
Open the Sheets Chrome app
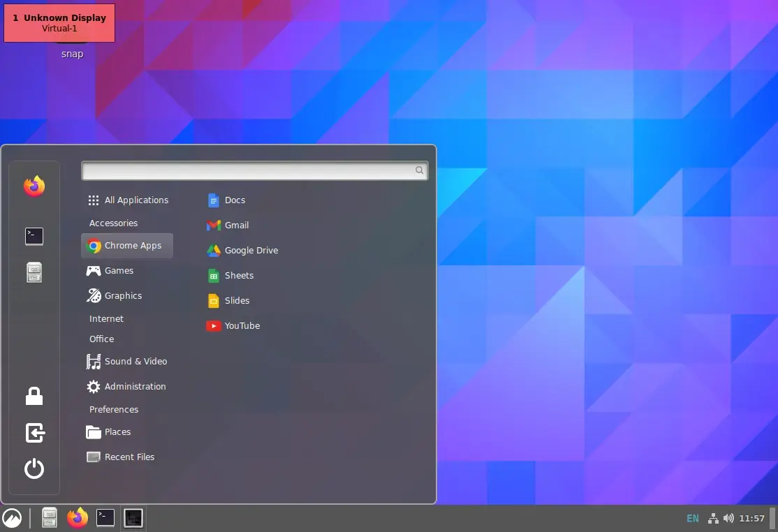tap(230, 276)
